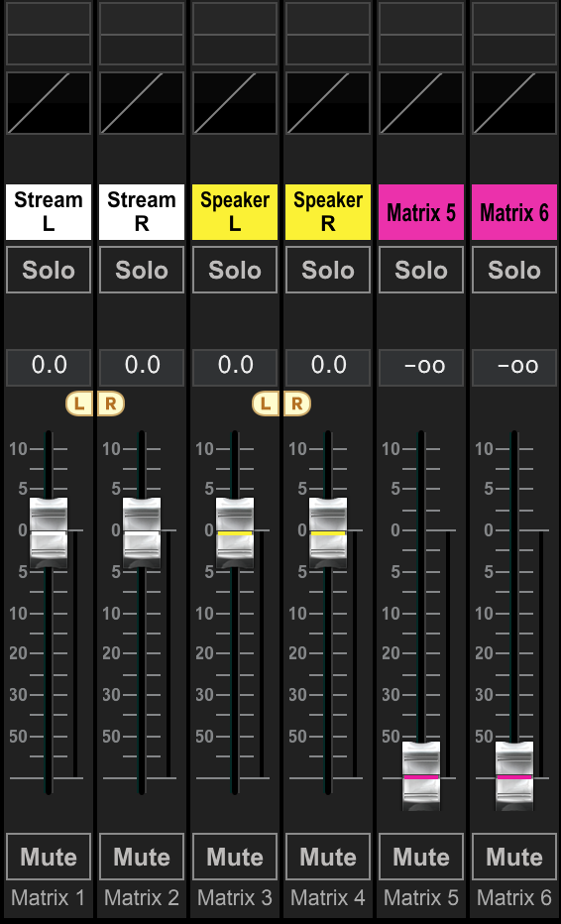This screenshot has width=561, height=924.
Task: Select the pink Matrix 5 name label
Action: [420, 212]
